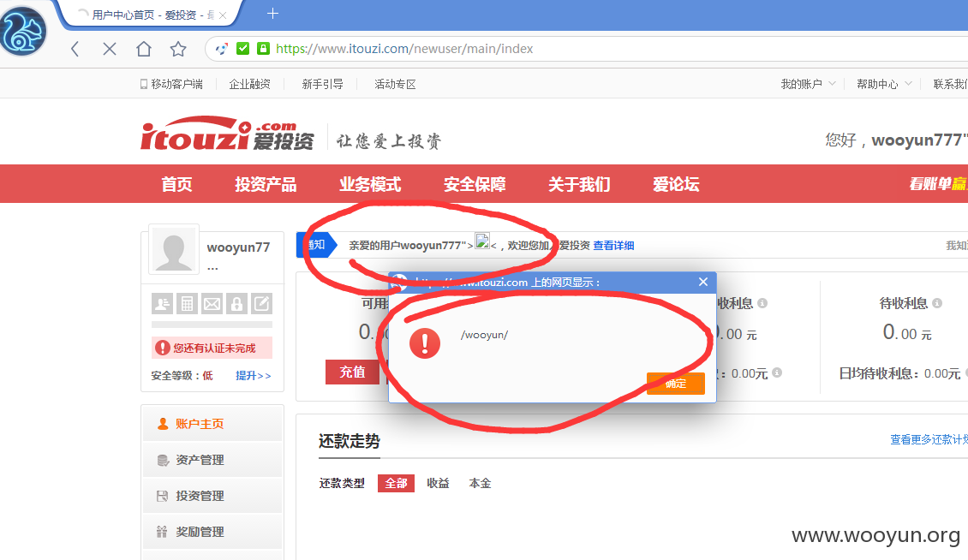The image size is (968, 560).
Task: Click the UC browser squirrel logo
Action: click(23, 32)
